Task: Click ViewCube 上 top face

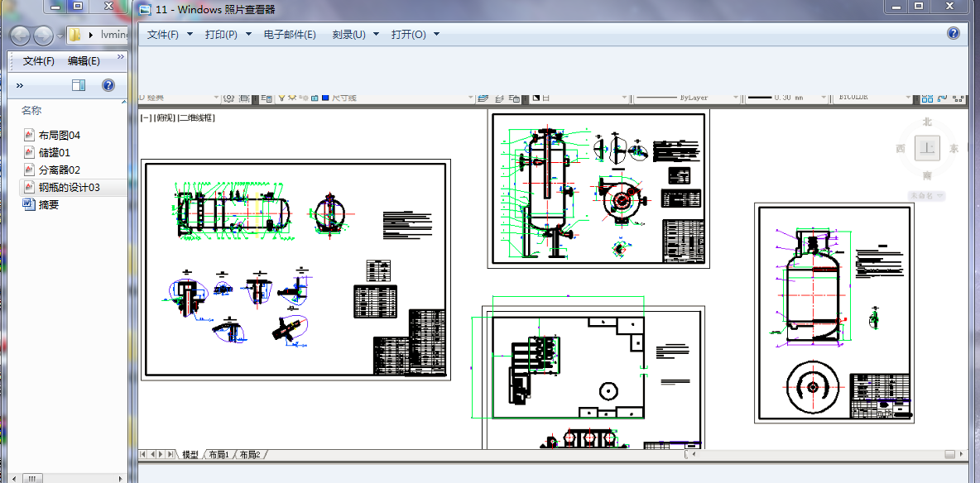Action: 927,148
